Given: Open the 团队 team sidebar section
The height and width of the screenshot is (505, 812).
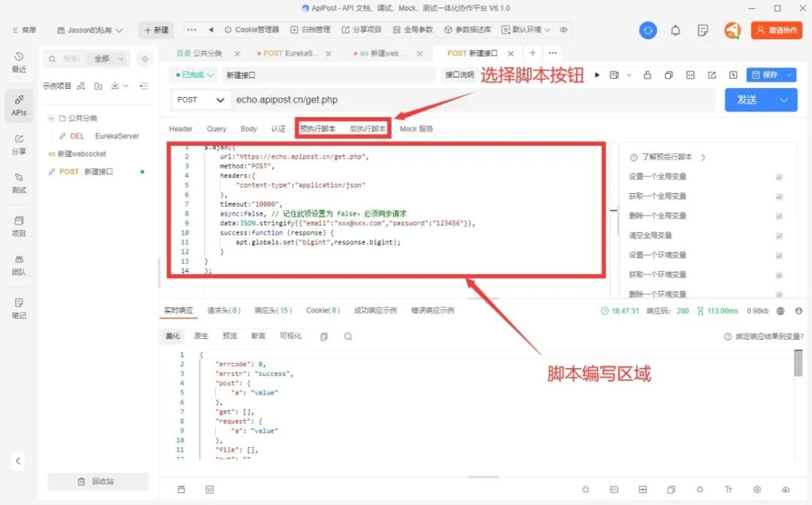Looking at the screenshot, I should pos(19,265).
